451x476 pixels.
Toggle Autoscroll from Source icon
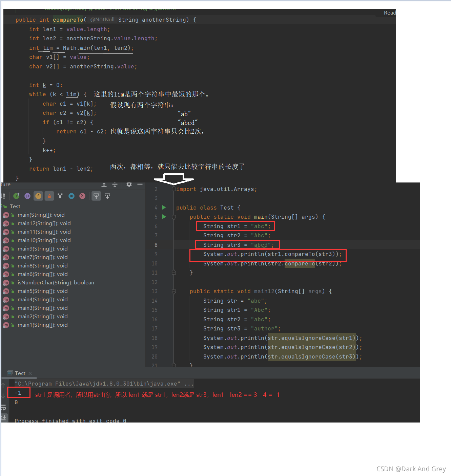107,196
